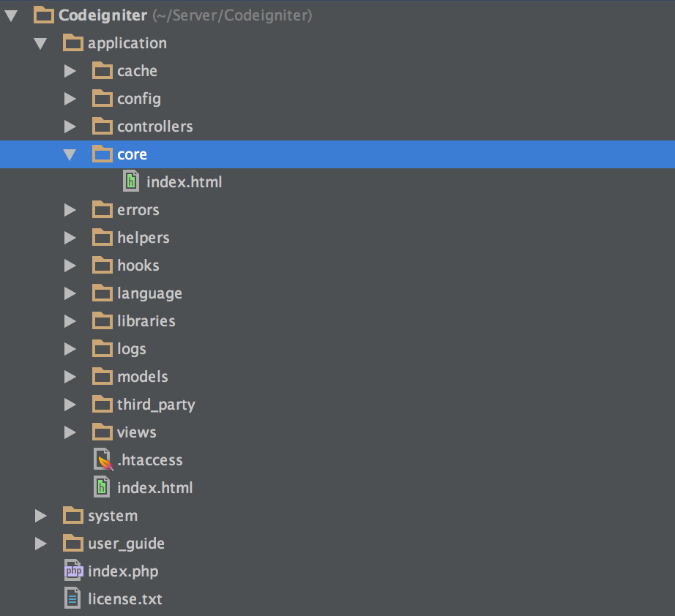This screenshot has width=675, height=616.
Task: Expand the models folder arrow
Action: [x=70, y=377]
